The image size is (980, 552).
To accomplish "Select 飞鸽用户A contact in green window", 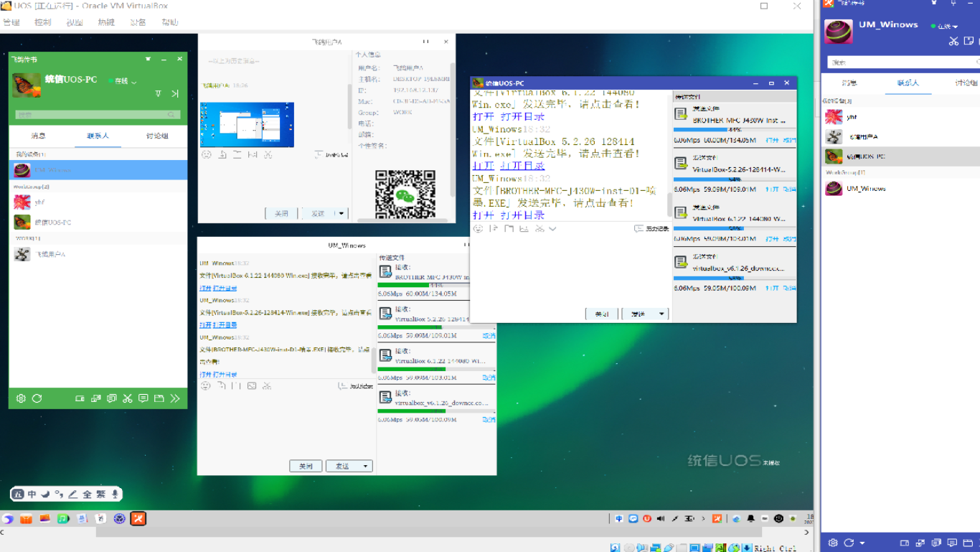I will (98, 254).
